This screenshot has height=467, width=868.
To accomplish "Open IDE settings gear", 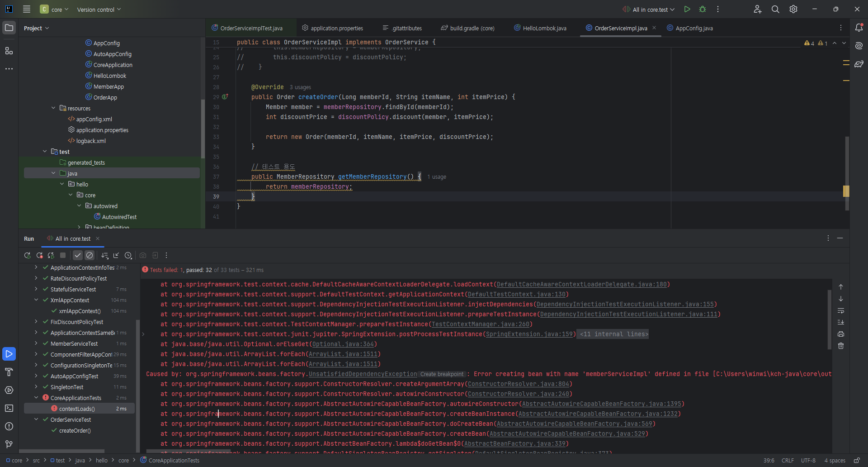I will coord(793,9).
